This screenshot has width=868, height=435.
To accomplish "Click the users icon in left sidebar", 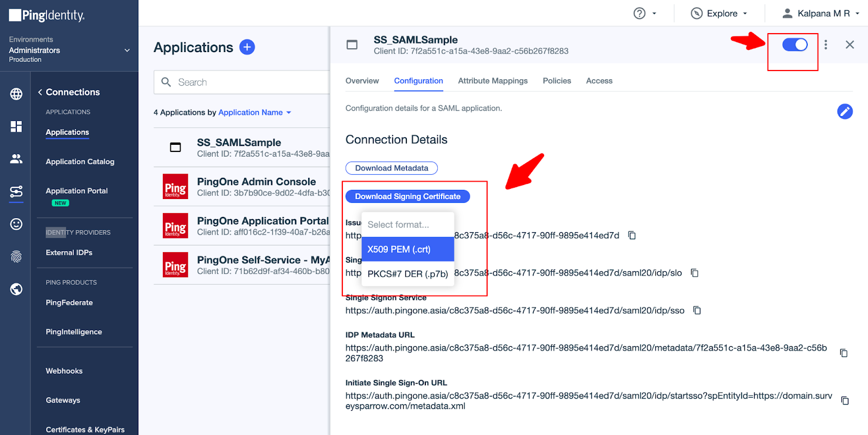I will 16,158.
